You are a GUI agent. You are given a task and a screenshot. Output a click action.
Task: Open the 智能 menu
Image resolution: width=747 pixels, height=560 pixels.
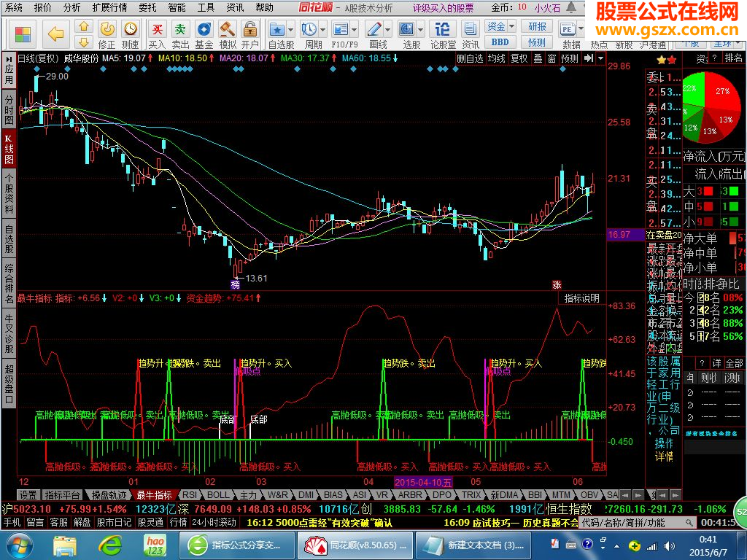[x=177, y=7]
